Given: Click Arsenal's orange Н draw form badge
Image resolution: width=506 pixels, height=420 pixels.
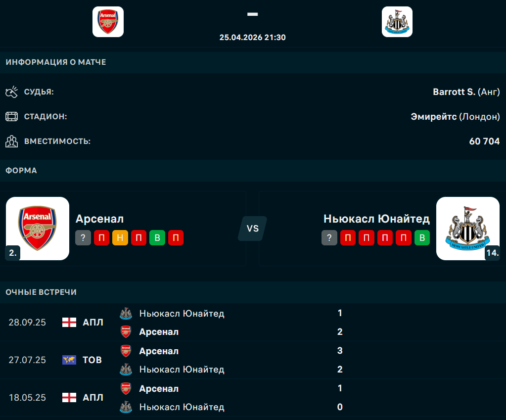Looking at the screenshot, I should [120, 238].
